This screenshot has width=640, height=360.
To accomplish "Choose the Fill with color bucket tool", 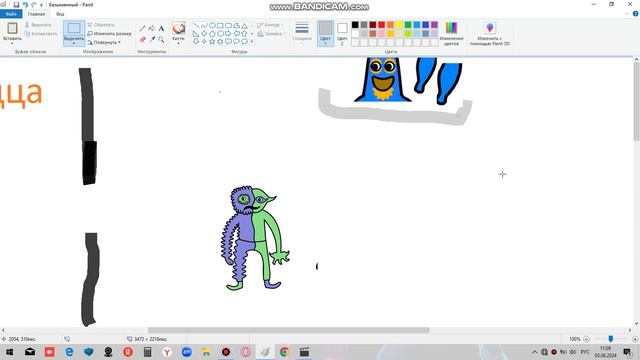I will pyautogui.click(x=152, y=28).
